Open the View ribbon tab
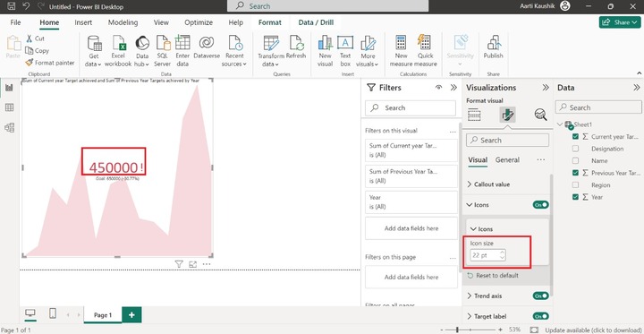Screen dimensions: 644x334 point(161,22)
